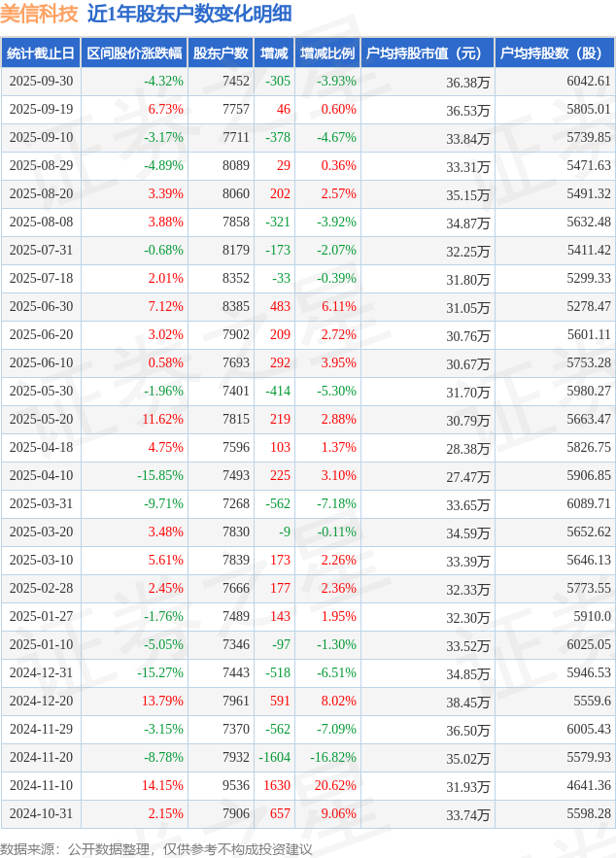Select the 2025-04-10 date cell
The image size is (616, 858).
(40, 476)
